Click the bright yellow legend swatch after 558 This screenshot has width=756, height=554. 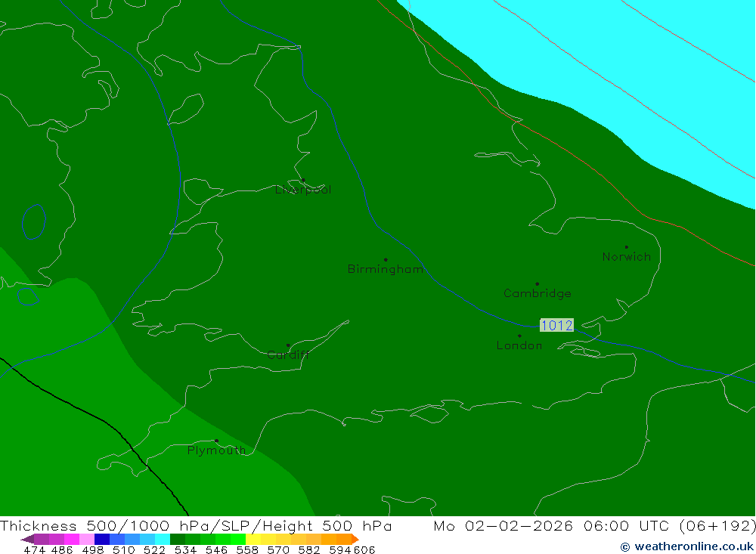tap(253, 539)
